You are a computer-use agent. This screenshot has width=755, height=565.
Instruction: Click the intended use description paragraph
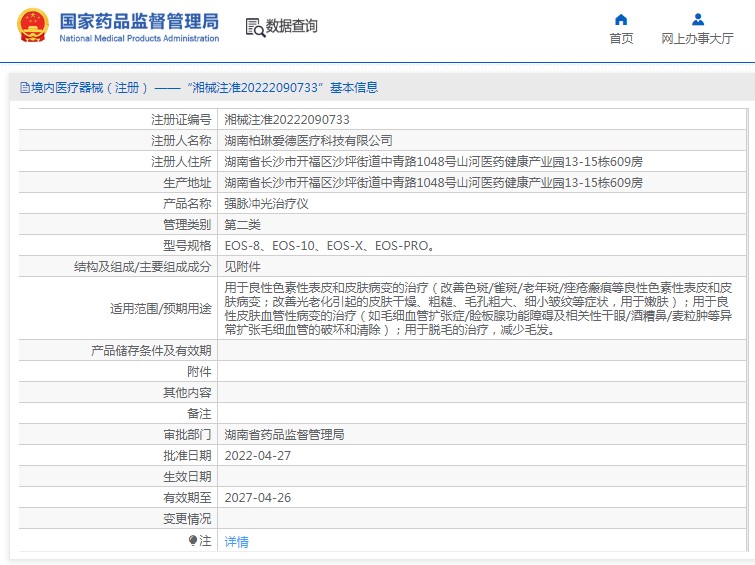click(478, 309)
